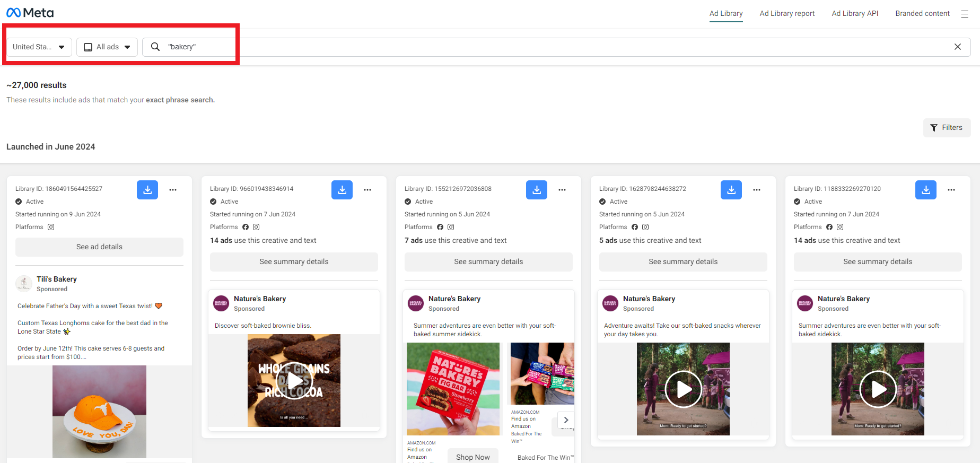The width and height of the screenshot is (980, 463).
Task: See summary details for ad 1552126972036808
Action: [488, 262]
